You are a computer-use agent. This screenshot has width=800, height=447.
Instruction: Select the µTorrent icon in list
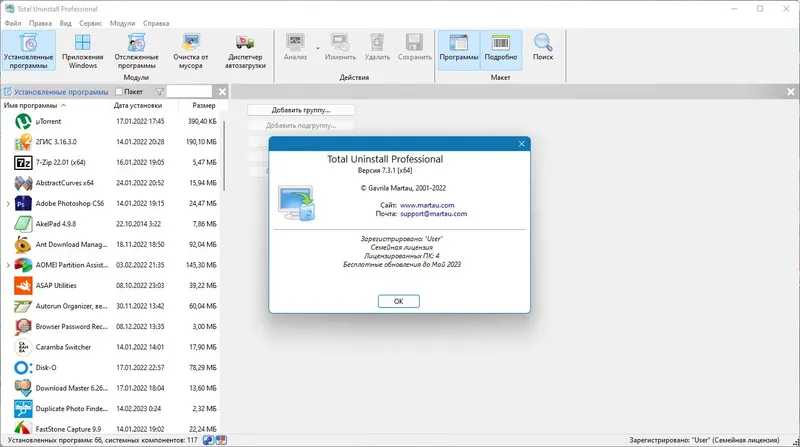point(23,121)
